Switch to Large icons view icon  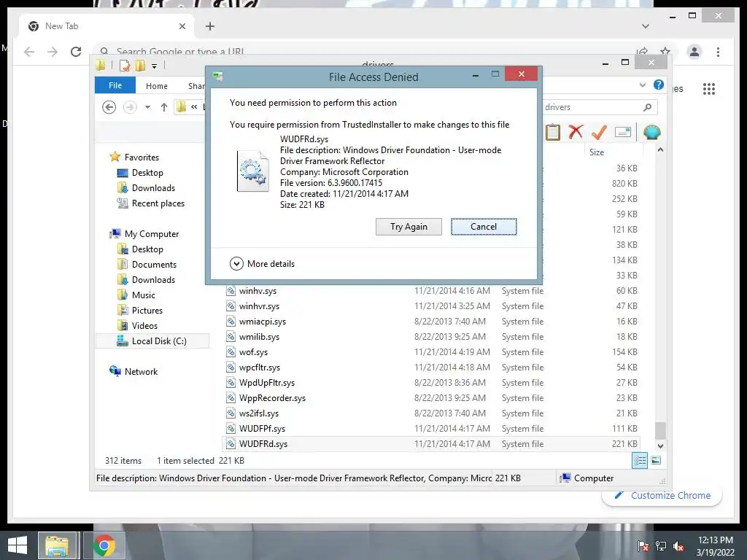point(656,460)
